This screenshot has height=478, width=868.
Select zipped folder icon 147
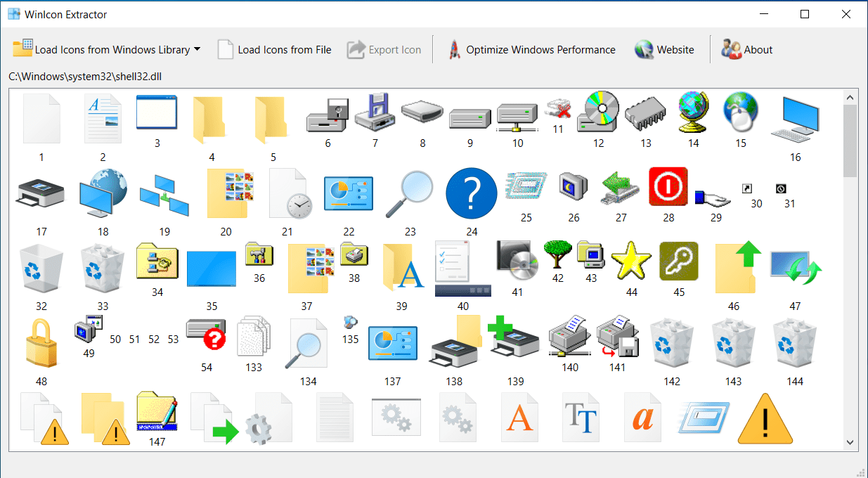click(157, 412)
